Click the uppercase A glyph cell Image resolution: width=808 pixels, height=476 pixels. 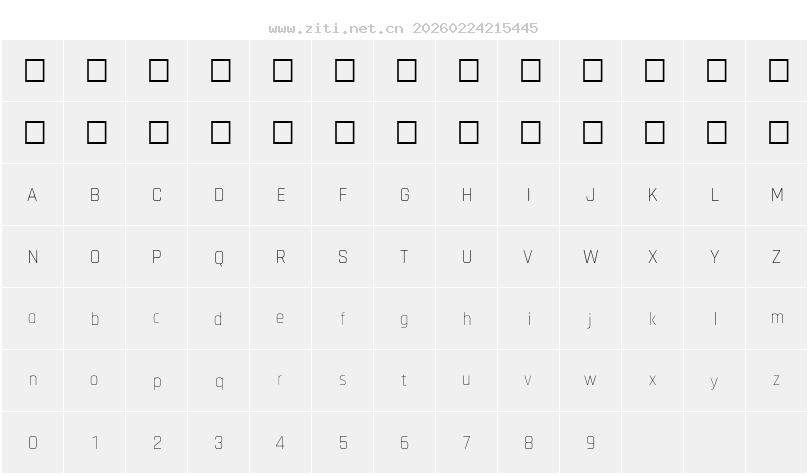pyautogui.click(x=32, y=195)
